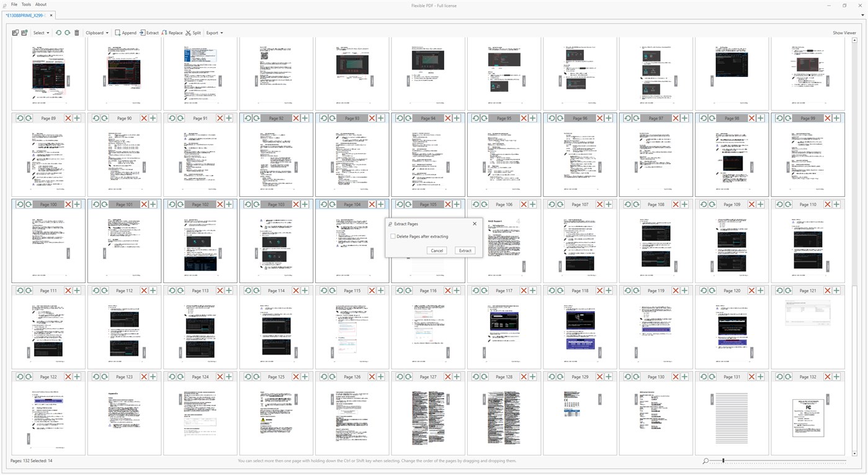Add a page after Page 132 with plus button
Viewport: 868px width, 475px height.
(836, 376)
